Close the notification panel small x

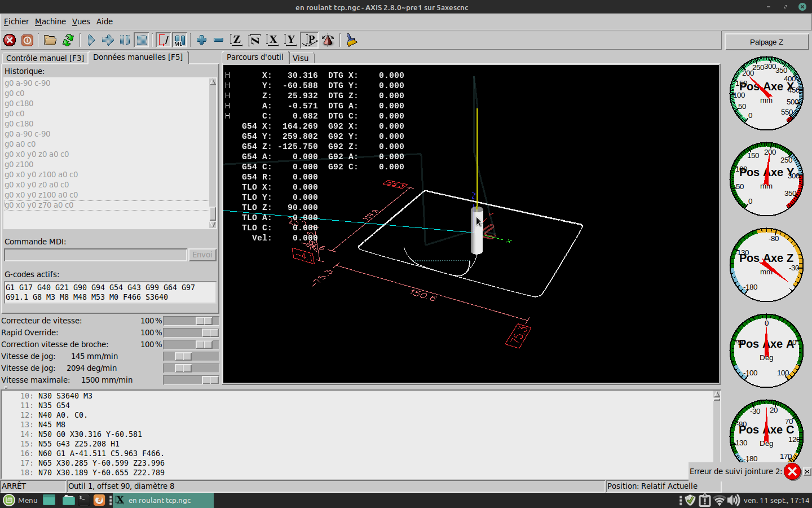[x=807, y=471]
